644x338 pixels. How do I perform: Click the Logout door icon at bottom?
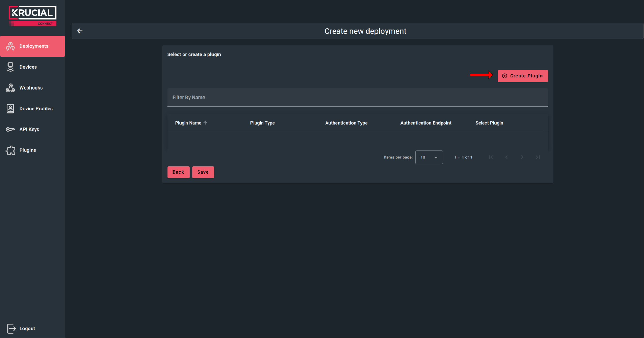click(x=12, y=328)
